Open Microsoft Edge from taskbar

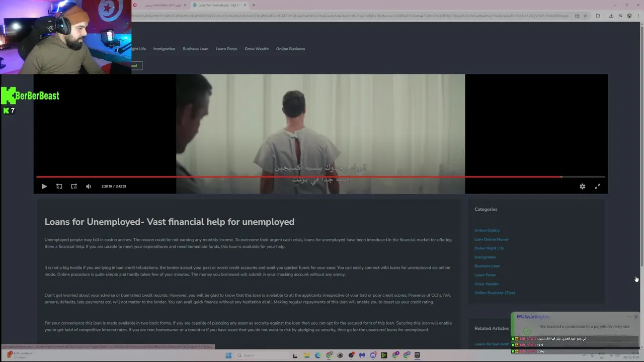pos(318,355)
